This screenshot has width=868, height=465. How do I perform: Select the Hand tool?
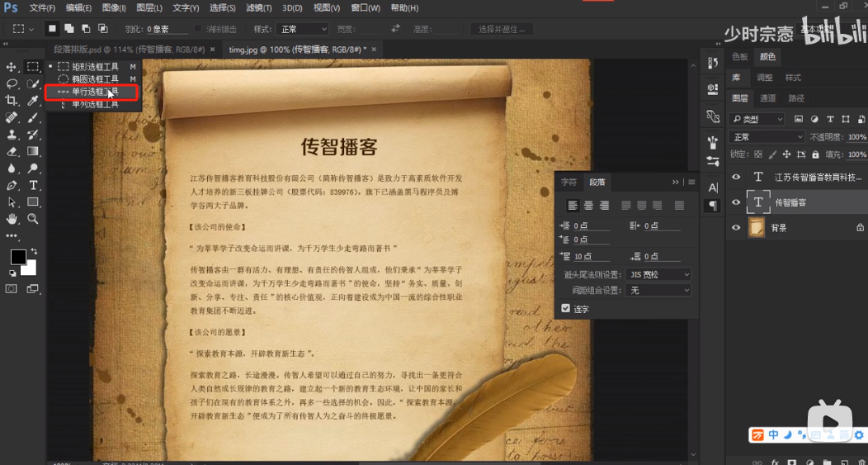click(11, 218)
